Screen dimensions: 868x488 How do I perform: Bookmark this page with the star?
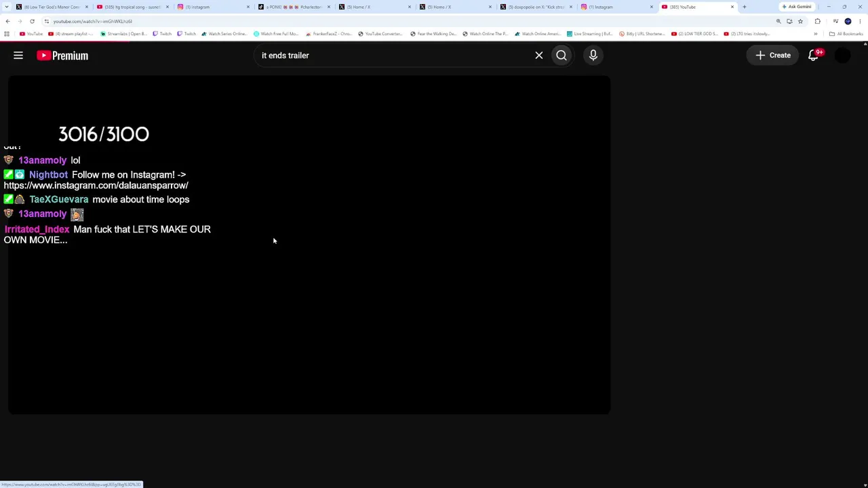point(800,21)
